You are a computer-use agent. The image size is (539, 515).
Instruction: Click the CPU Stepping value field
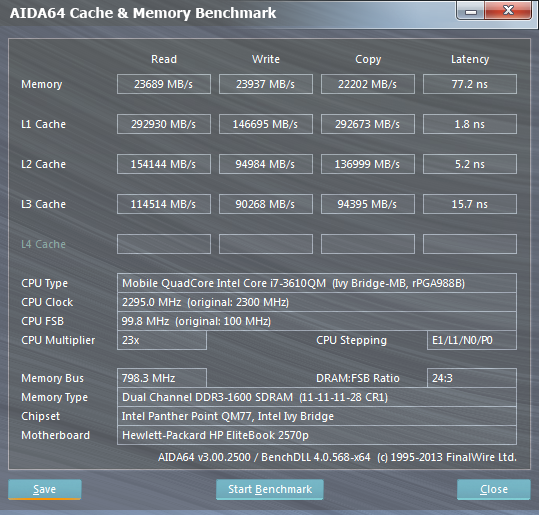coord(472,340)
